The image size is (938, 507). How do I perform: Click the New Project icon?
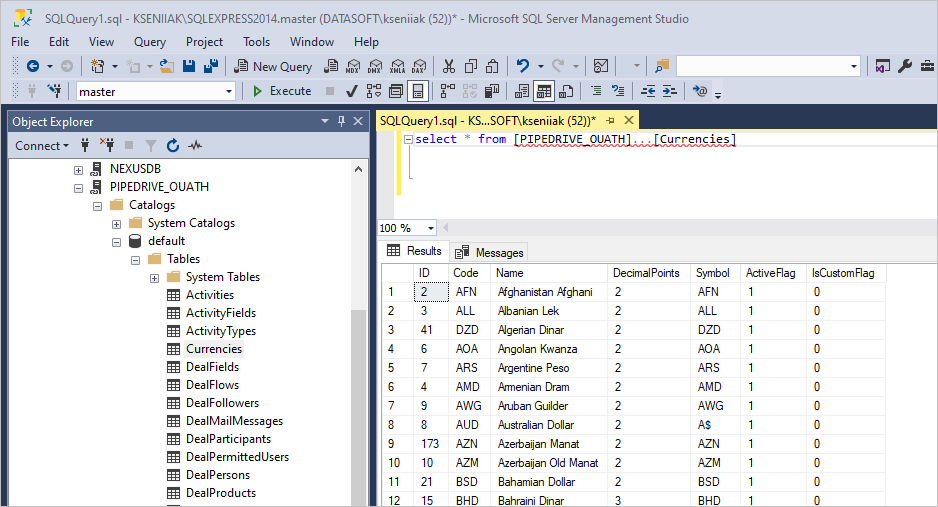[x=97, y=66]
